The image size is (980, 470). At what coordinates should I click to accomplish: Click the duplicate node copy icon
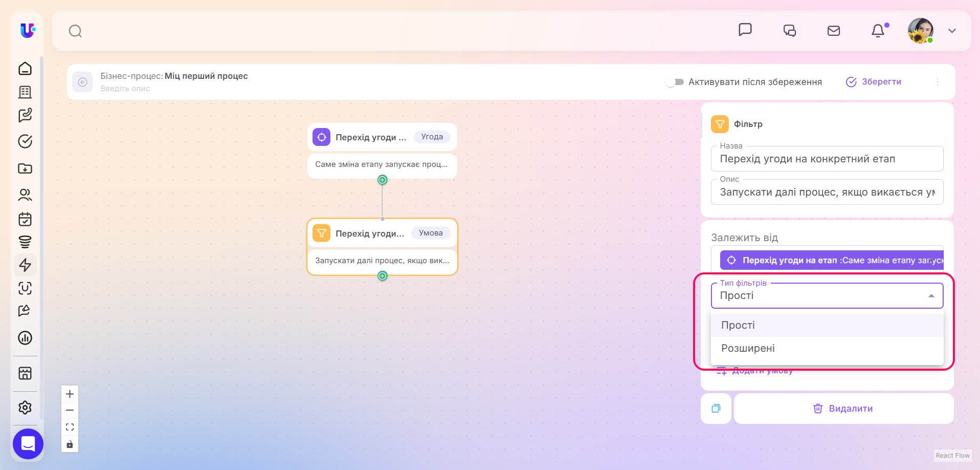pos(716,409)
